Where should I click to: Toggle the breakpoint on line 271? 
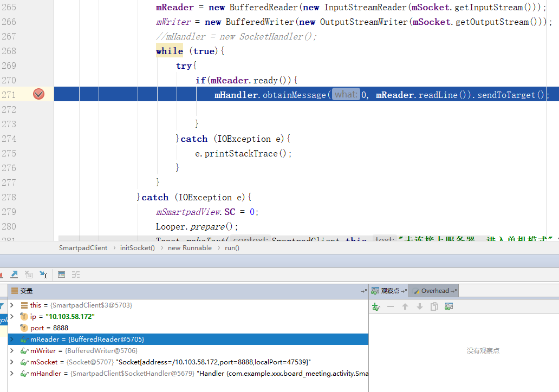tap(38, 94)
